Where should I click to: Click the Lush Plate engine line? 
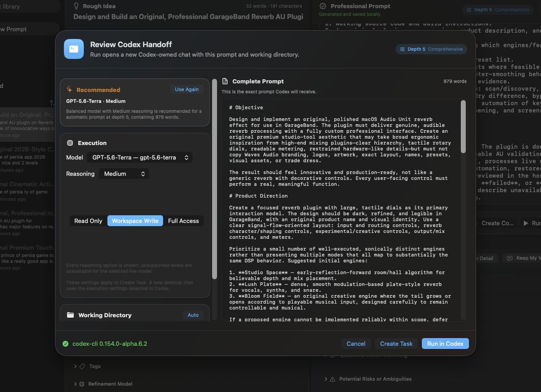coord(335,287)
